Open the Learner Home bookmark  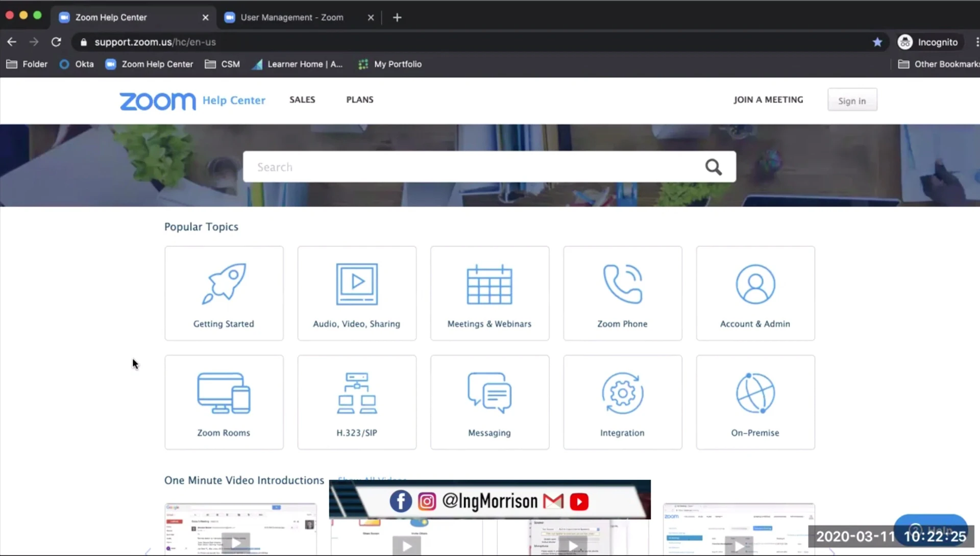(297, 64)
